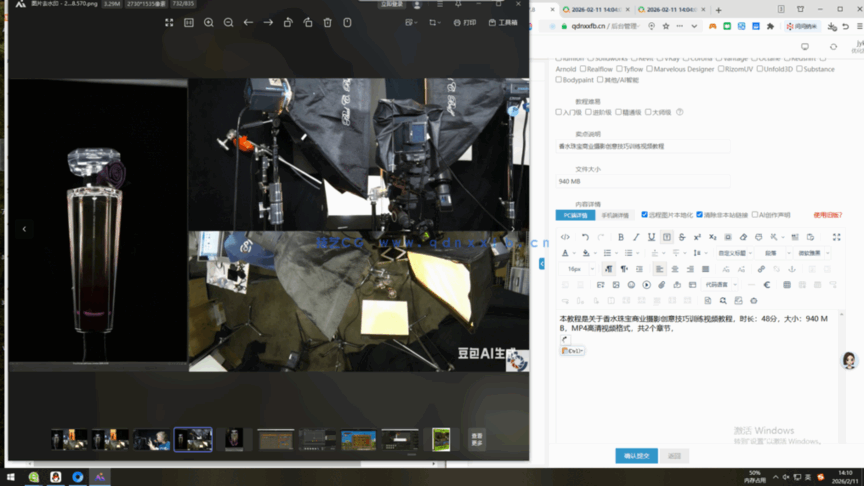Enter fullscreen view in image viewer toolbar
The width and height of the screenshot is (864, 486).
pyautogui.click(x=169, y=23)
